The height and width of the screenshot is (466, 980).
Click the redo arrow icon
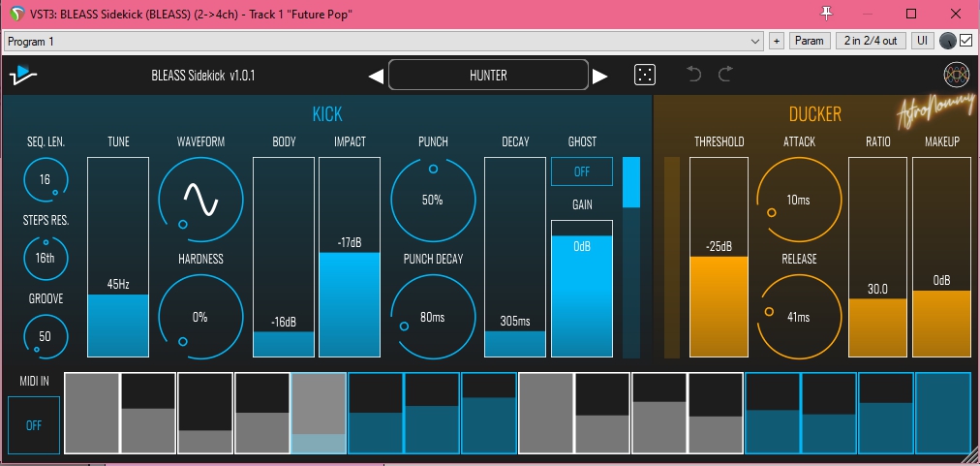tap(725, 75)
